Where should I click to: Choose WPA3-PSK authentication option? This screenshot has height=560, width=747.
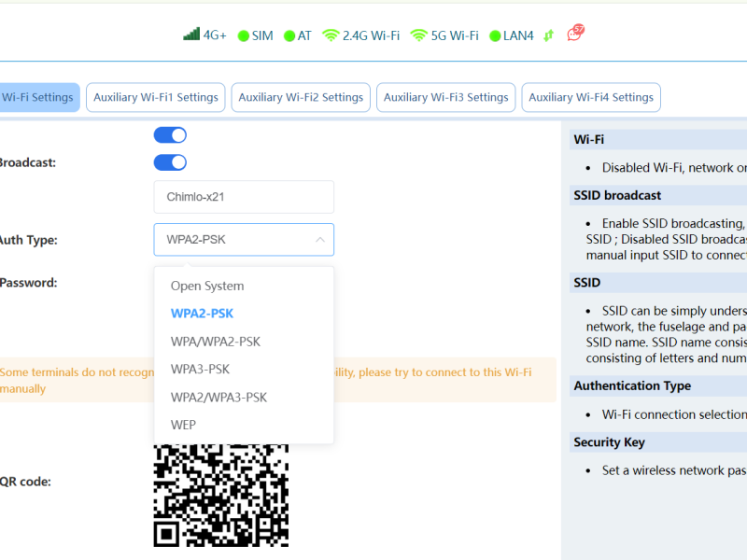tap(200, 370)
